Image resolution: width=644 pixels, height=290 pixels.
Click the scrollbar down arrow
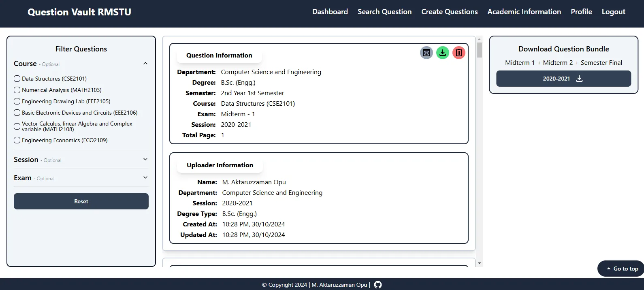pos(479,263)
